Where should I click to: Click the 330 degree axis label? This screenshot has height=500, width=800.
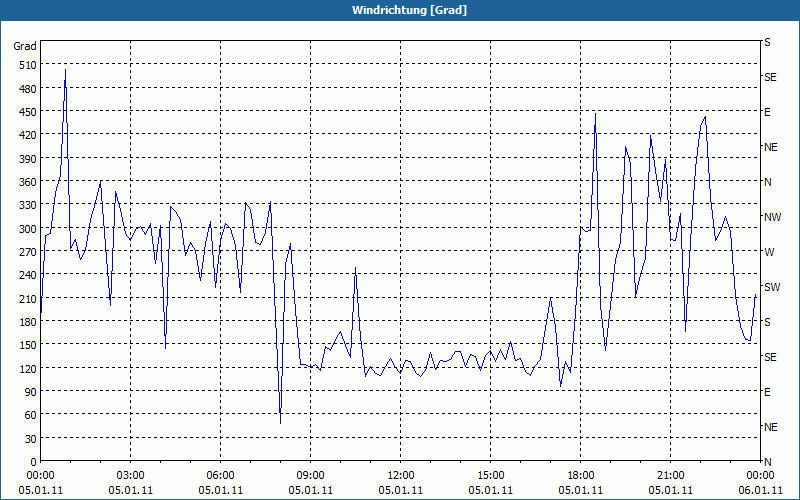point(28,205)
